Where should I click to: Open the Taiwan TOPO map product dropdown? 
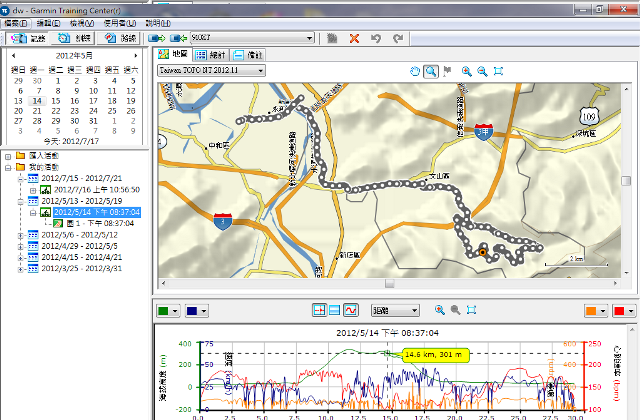coord(211,70)
